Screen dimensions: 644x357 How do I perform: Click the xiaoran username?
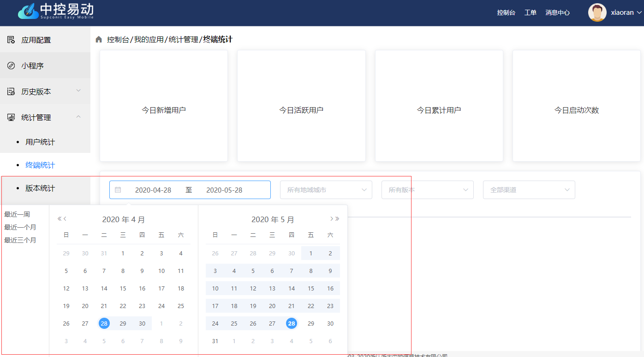point(622,13)
